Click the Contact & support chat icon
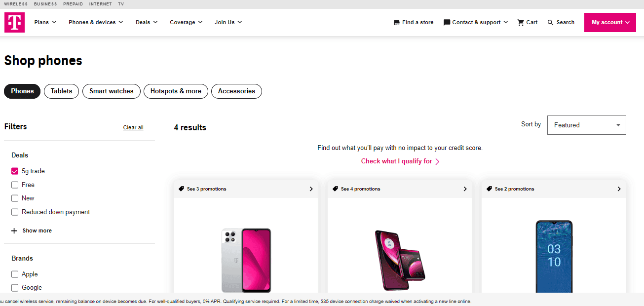Viewport: 644px width, 306px height. click(447, 22)
